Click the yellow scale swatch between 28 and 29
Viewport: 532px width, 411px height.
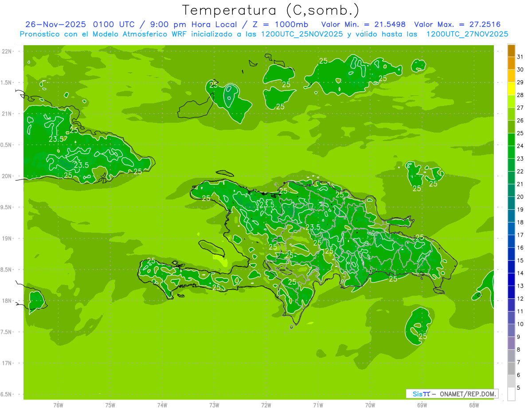(x=511, y=89)
